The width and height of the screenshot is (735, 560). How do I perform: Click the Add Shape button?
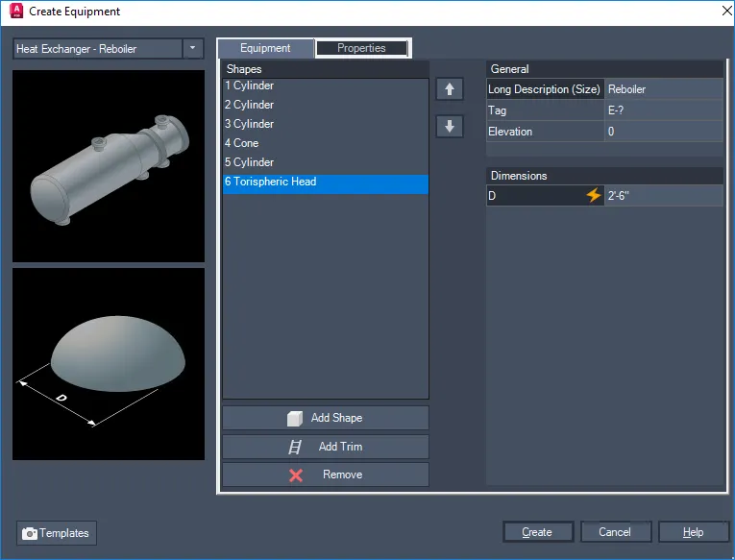[326, 418]
